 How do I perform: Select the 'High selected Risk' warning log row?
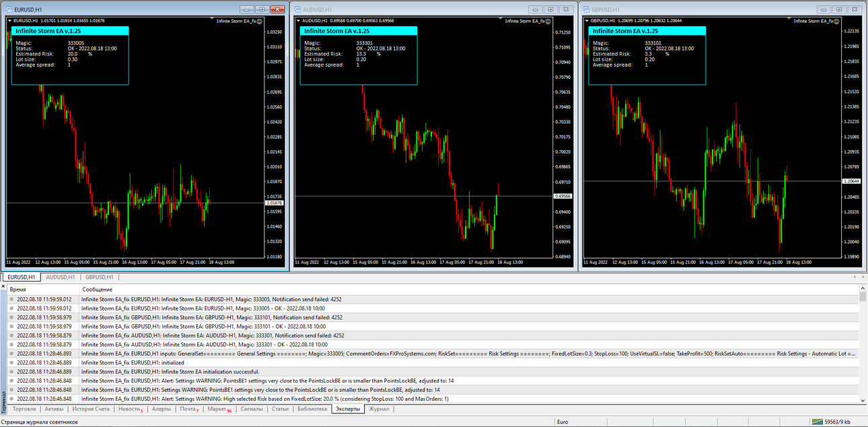click(x=433, y=399)
